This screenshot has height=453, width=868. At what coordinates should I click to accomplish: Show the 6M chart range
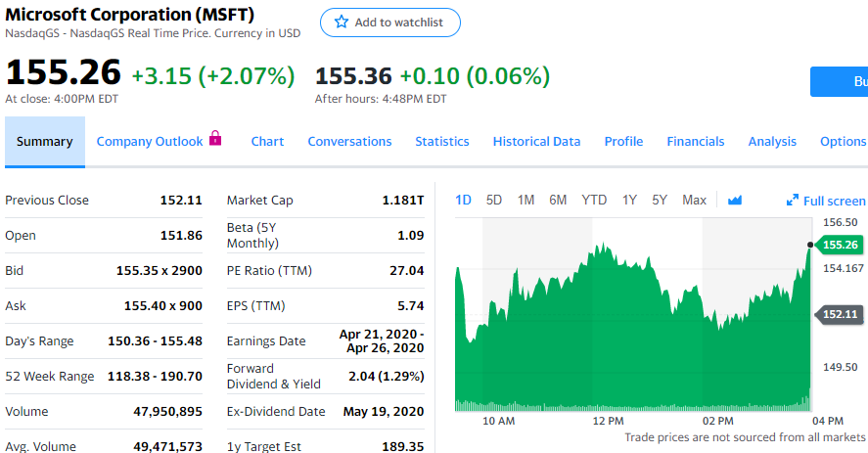click(558, 201)
